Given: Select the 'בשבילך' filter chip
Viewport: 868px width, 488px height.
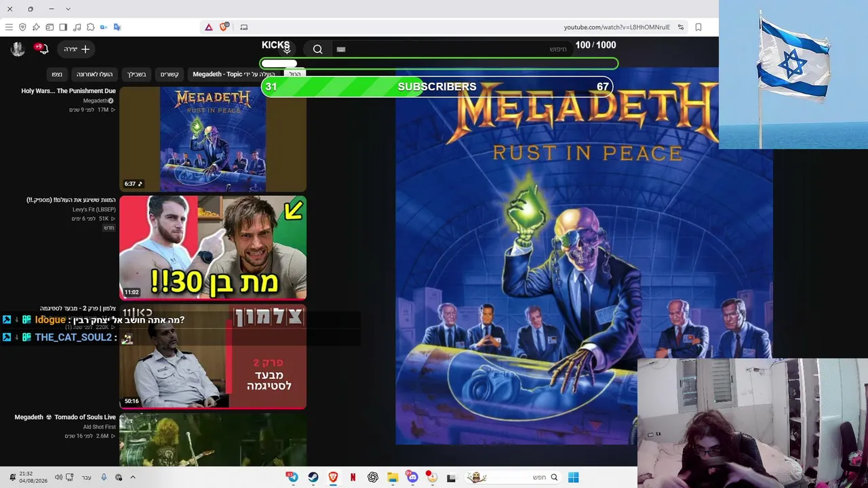Looking at the screenshot, I should (x=136, y=74).
